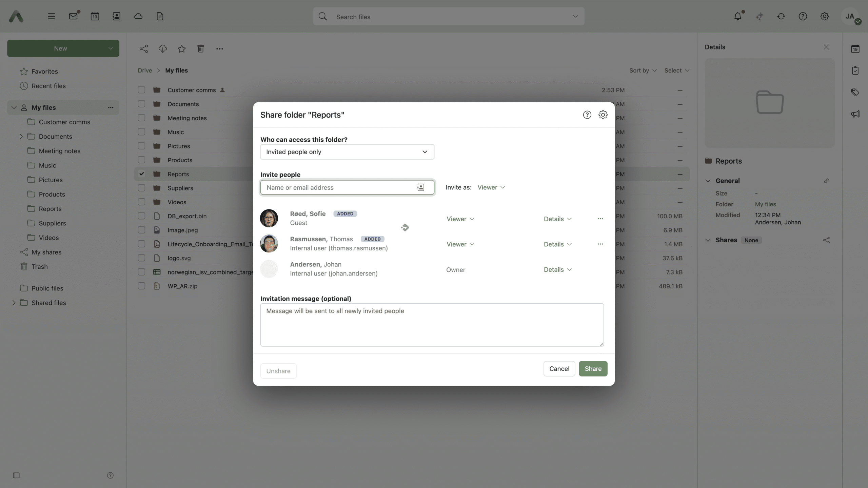This screenshot has height=488, width=868.
Task: Cancel the share dialog
Action: click(x=559, y=369)
